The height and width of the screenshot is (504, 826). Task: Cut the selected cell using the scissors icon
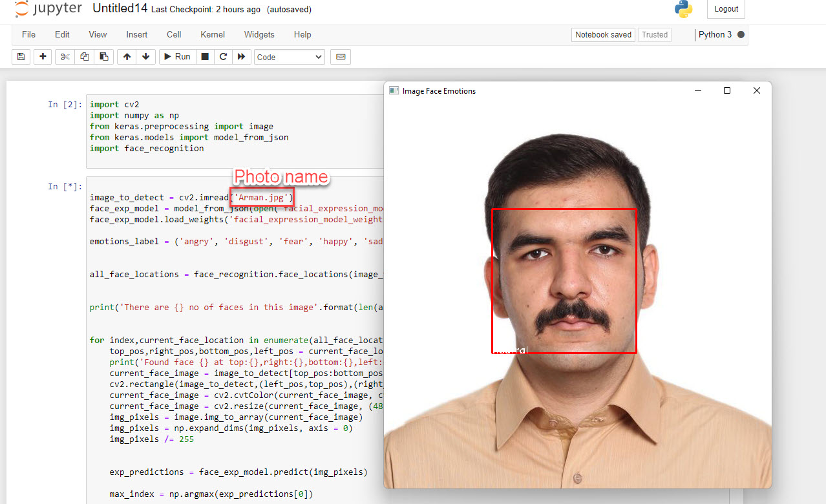click(x=64, y=56)
